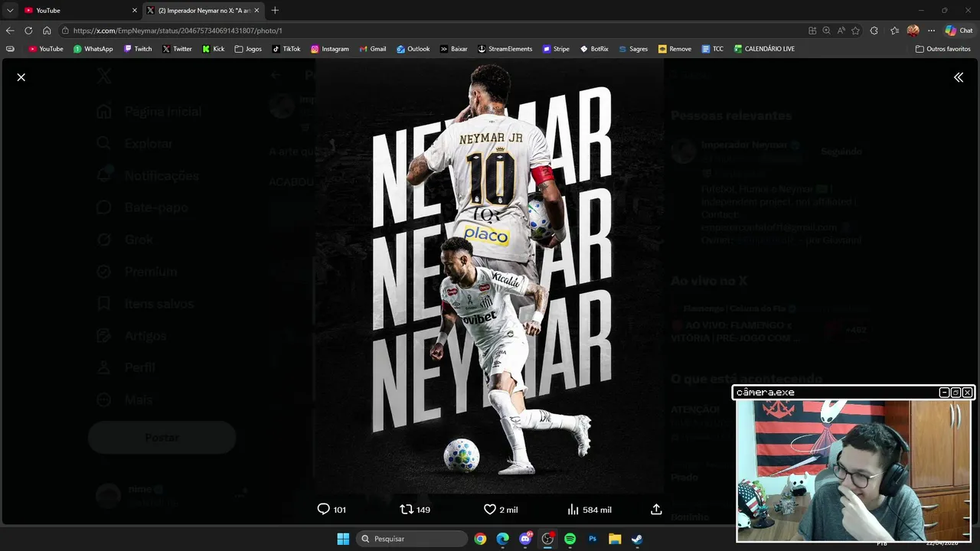The image size is (980, 551).
Task: Open the zoom magnifier in address bar
Action: (x=826, y=31)
